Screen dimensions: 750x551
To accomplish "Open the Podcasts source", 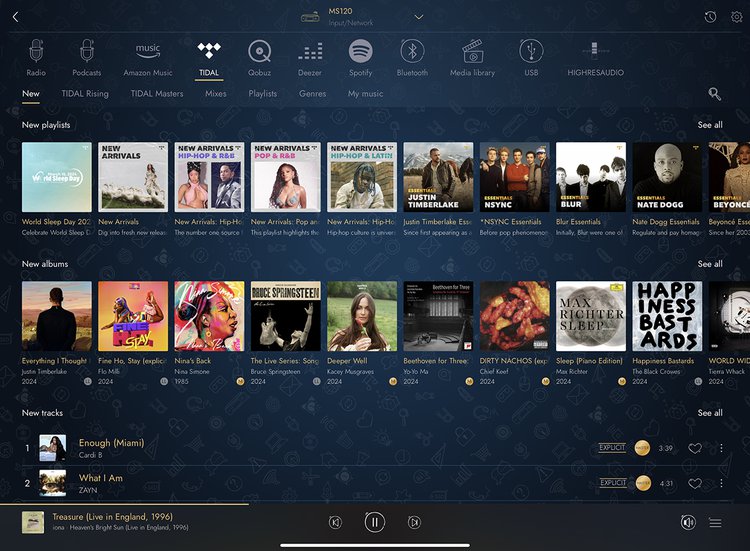I will [x=87, y=57].
